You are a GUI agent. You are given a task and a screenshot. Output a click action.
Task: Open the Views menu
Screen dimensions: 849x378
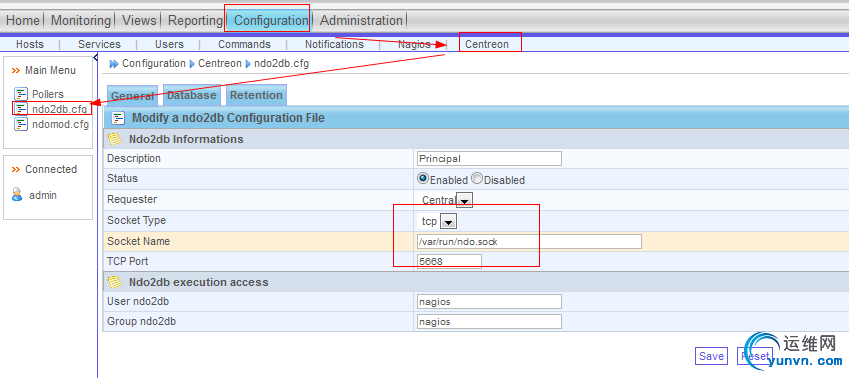coord(139,21)
